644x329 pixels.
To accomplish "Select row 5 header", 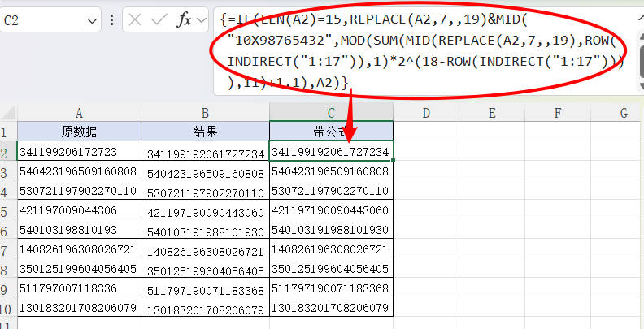I will coord(8,211).
